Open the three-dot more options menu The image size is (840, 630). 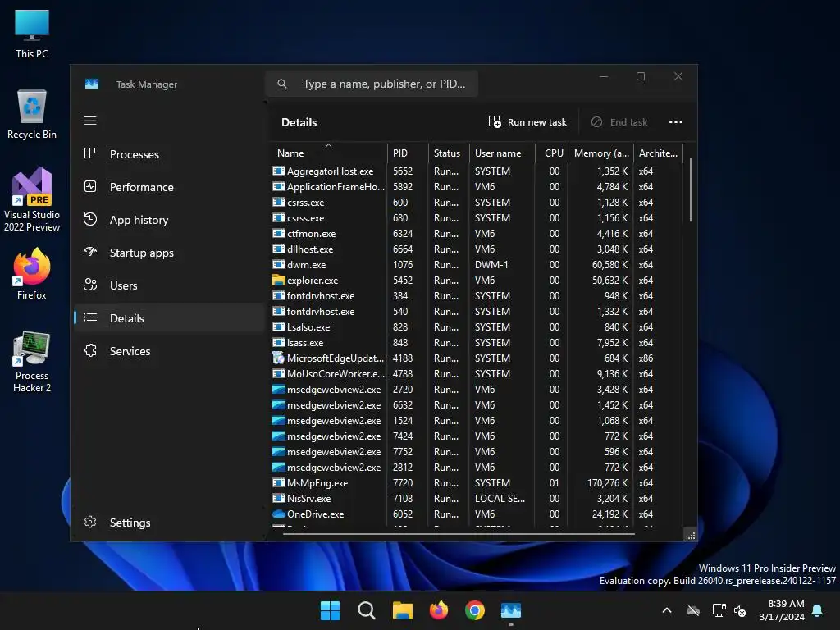point(676,122)
